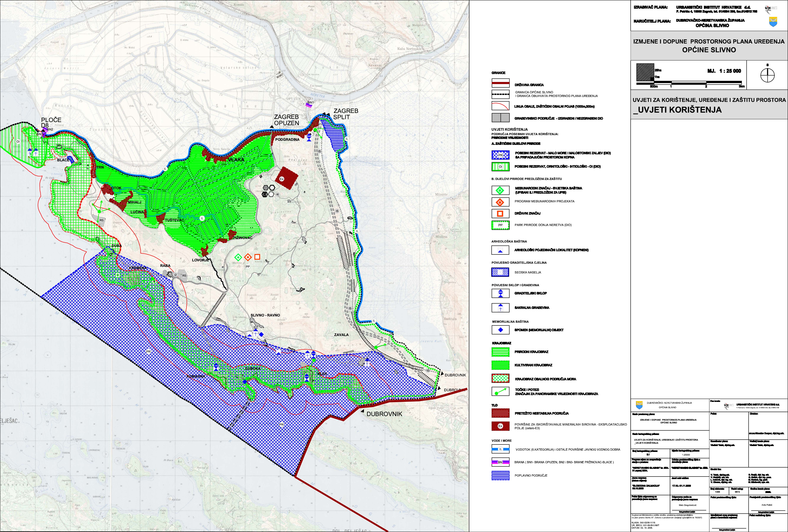This screenshot has width=788, height=532.
Task: Click the orange square Državni značaj legend icon
Action: click(x=500, y=213)
